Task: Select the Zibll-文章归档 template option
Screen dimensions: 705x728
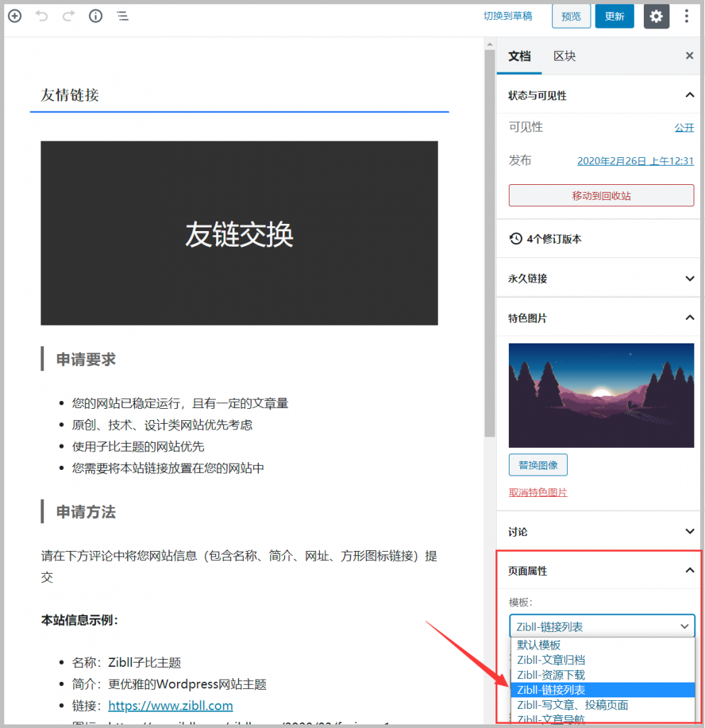Action: pos(553,660)
